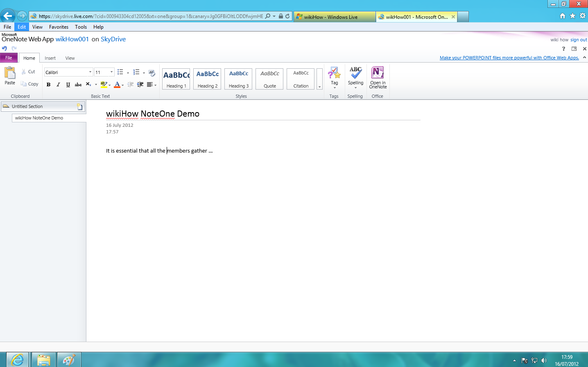Click the Tag icon
The height and width of the screenshot is (367, 588).
click(x=335, y=73)
